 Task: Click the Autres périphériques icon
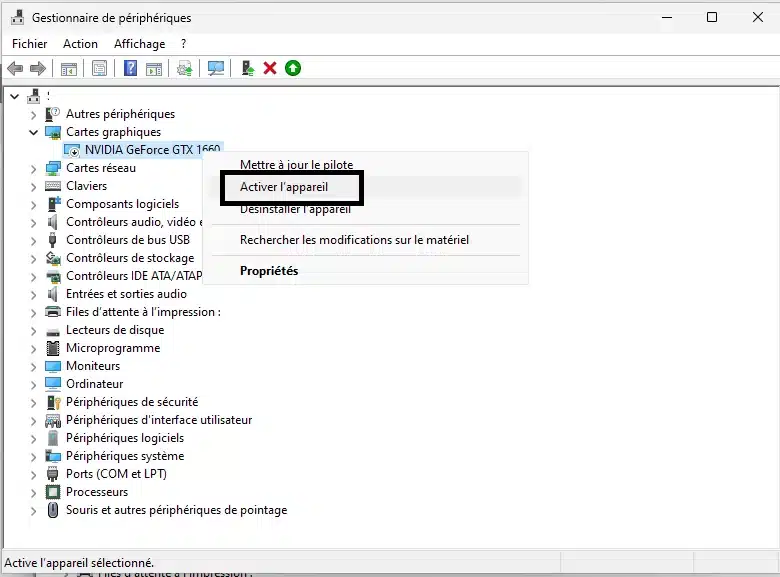click(x=53, y=114)
